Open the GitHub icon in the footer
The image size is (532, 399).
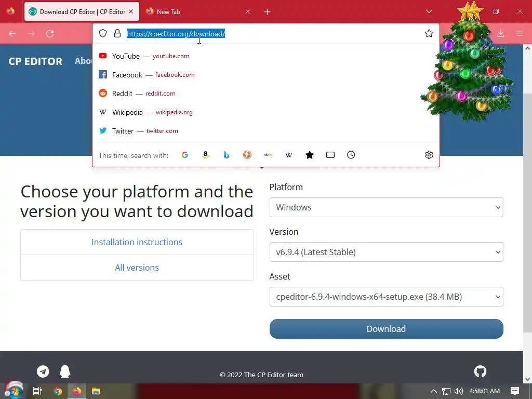point(480,371)
